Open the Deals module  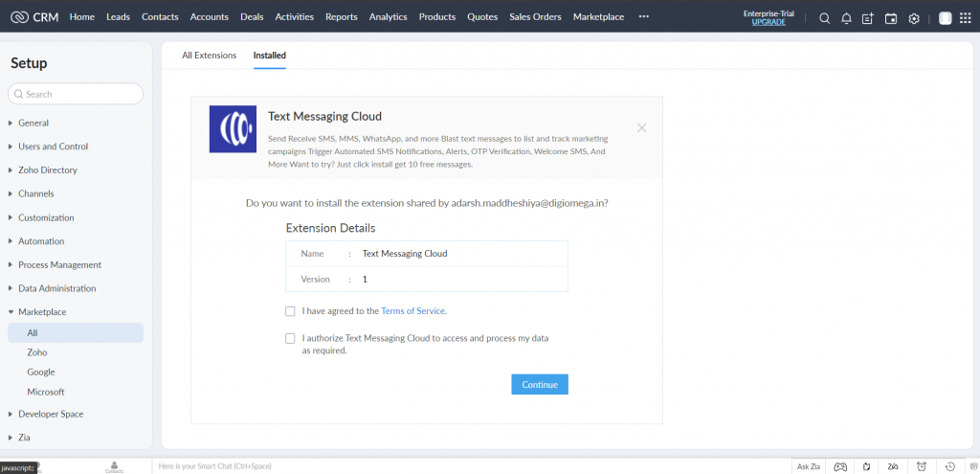pos(252,17)
